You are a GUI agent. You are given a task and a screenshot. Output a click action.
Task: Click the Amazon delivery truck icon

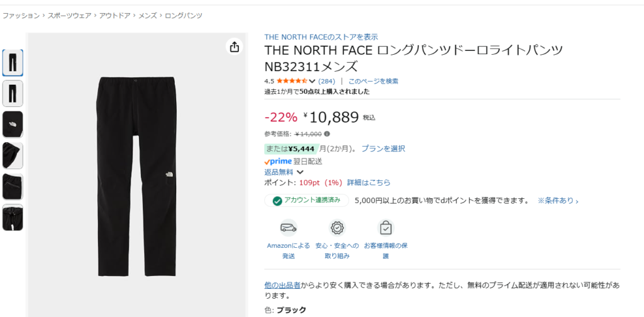tap(288, 228)
